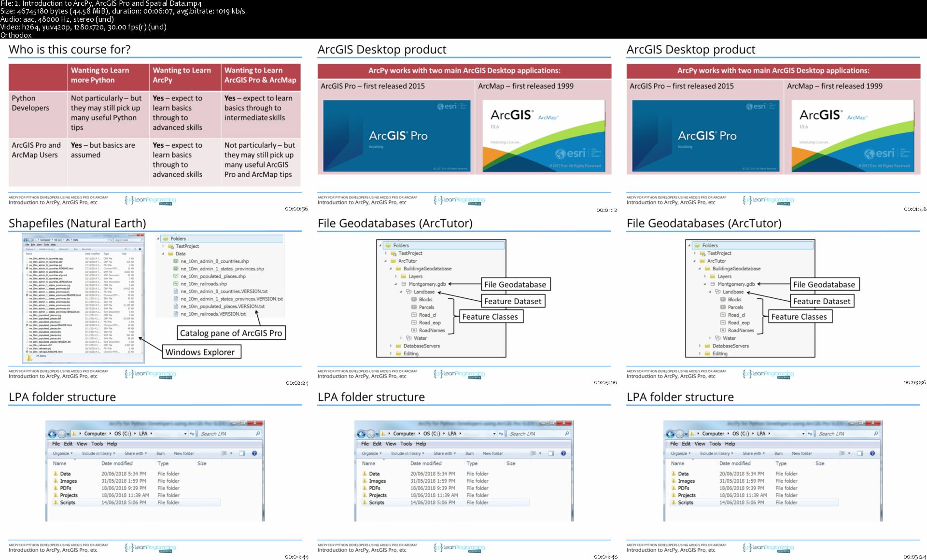Viewport: 927px width, 560px height.
Task: Click the Data folder icon in the 00:04:44 frame
Action: point(56,474)
